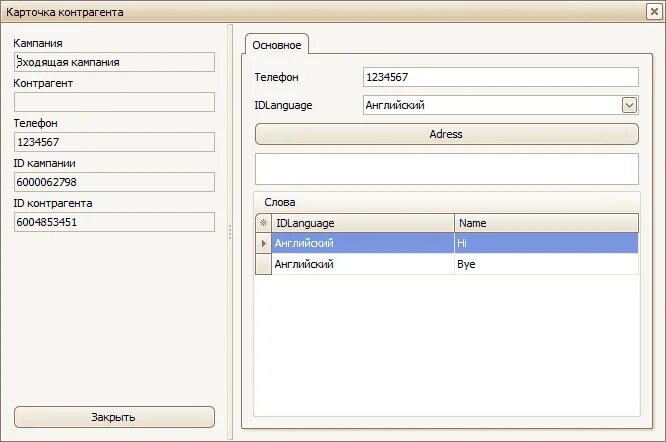Click the Телефон field in the Основное tab

(x=501, y=77)
